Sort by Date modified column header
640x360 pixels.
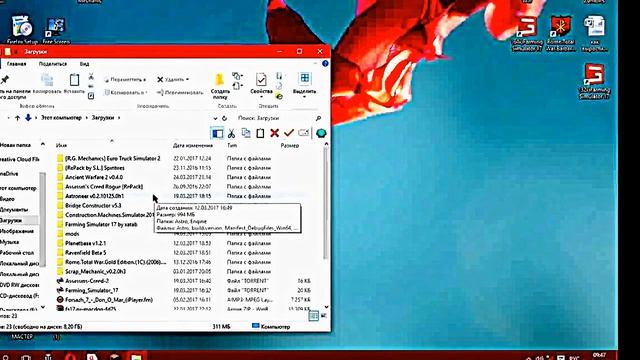click(x=193, y=145)
